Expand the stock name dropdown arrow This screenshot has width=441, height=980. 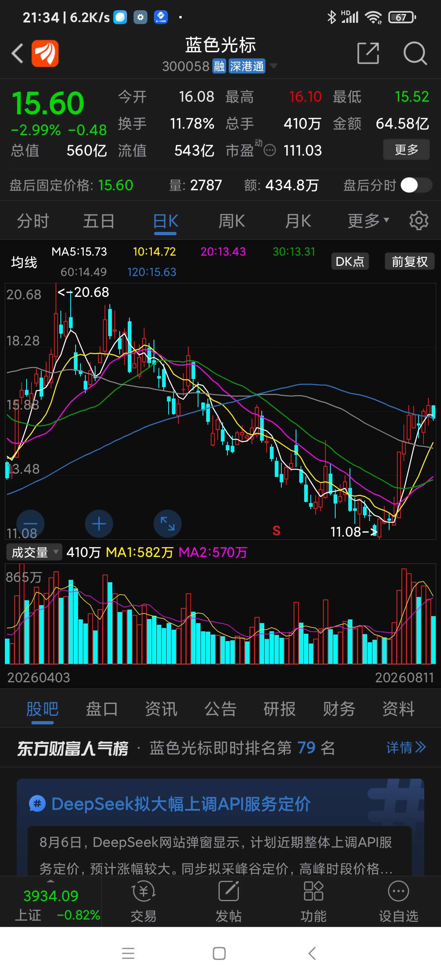click(x=274, y=66)
